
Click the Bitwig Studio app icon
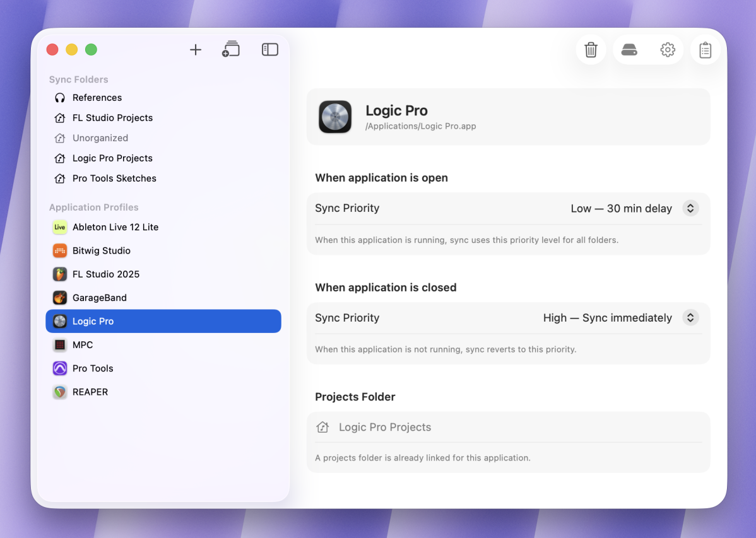[x=60, y=250]
